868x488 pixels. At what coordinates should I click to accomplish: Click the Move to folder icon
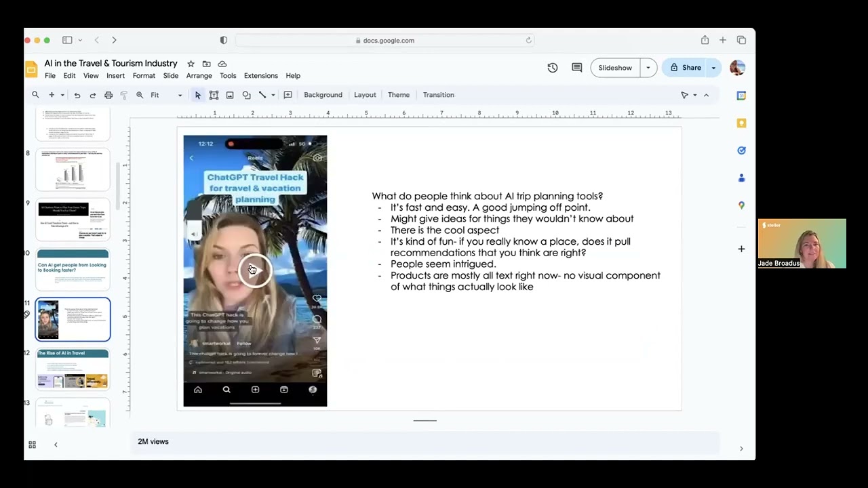coord(206,64)
